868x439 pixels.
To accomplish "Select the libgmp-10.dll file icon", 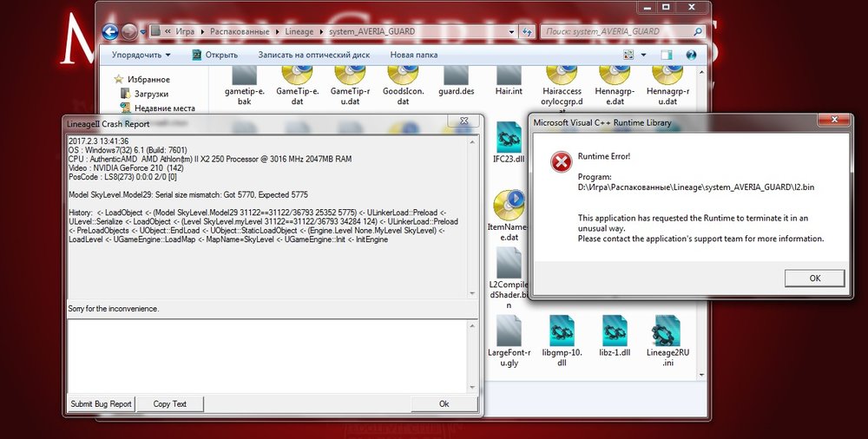I will pyautogui.click(x=560, y=331).
